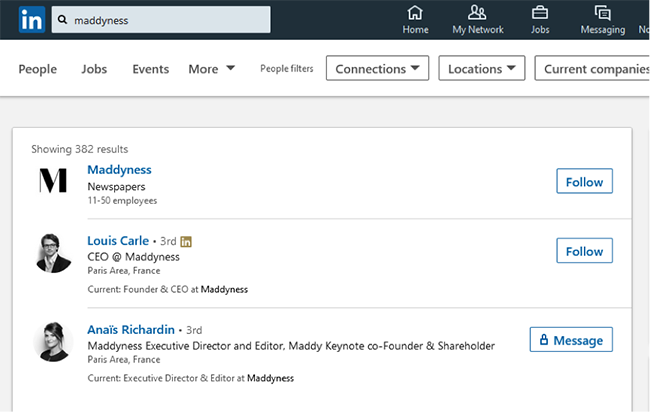Click 'Paris Area, France' under Anaïs Richardin

[x=124, y=359]
